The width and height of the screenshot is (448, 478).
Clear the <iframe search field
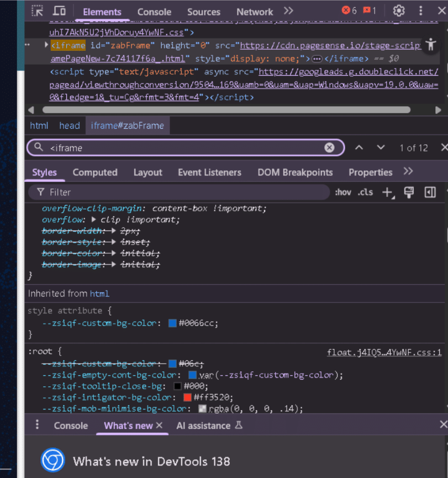tap(329, 148)
